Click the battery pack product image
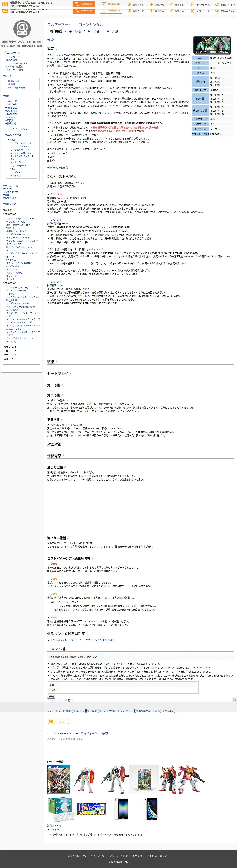Image resolution: width=237 pixels, height=868 pixels. pyautogui.click(x=91, y=809)
